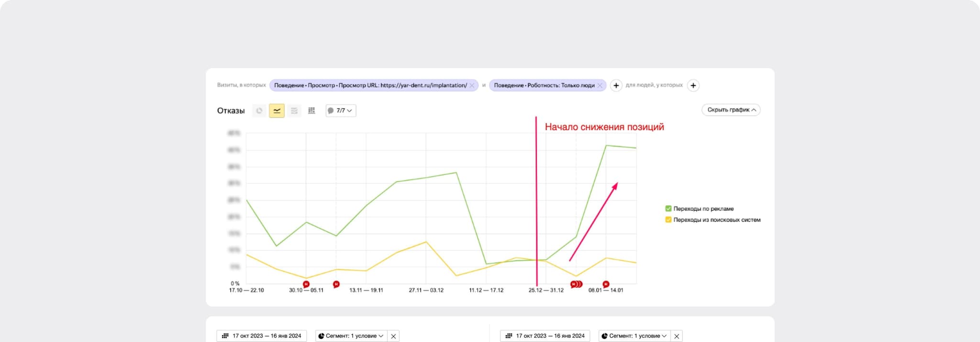Remove the URL view filter chip
Screen dimensions: 980x342
coord(472,86)
